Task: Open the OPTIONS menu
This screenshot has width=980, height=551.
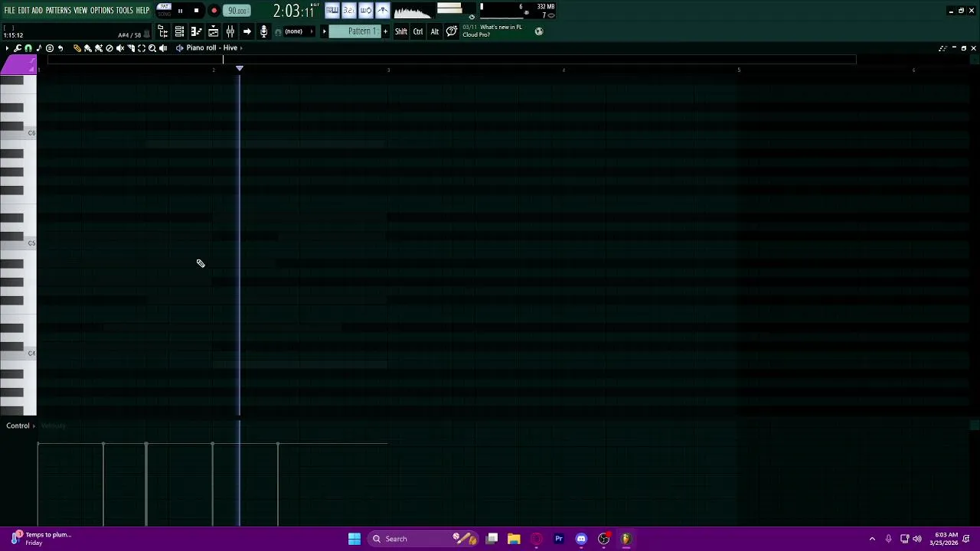Action: click(x=102, y=11)
